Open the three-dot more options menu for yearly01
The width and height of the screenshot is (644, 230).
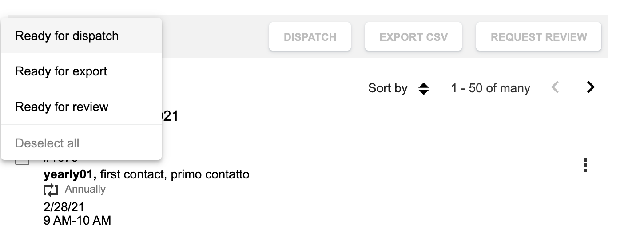point(585,165)
